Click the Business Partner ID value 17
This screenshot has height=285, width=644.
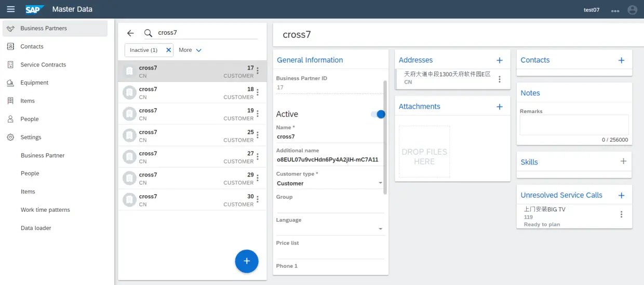280,87
